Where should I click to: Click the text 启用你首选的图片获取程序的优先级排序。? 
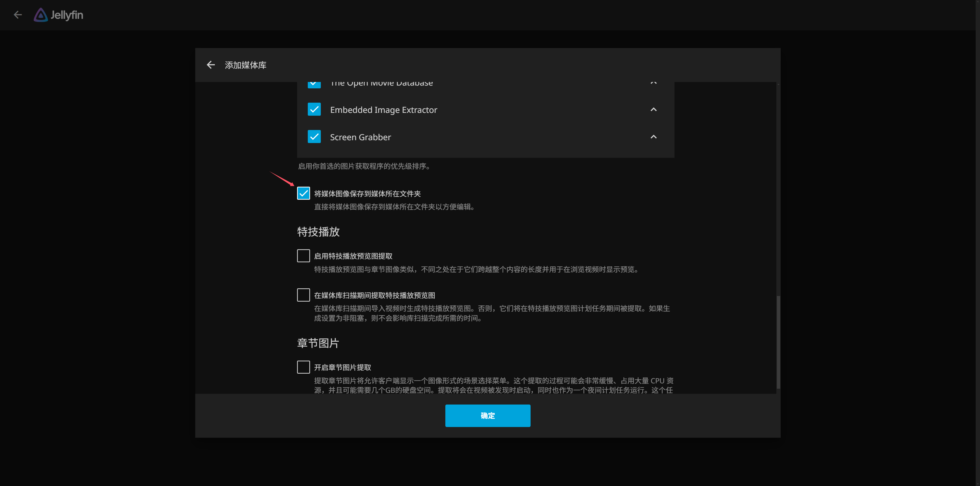pyautogui.click(x=364, y=166)
